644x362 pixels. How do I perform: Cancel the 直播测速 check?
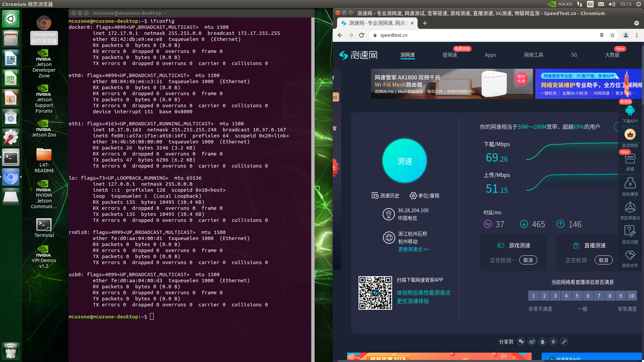click(603, 260)
